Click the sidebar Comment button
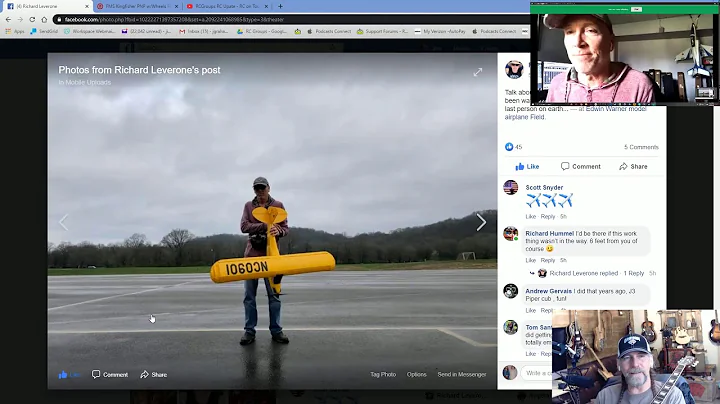This screenshot has width=720, height=404. tap(580, 167)
